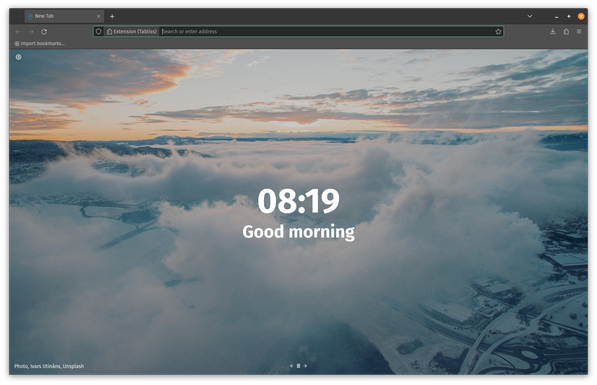Open a new tab with plus button

coord(112,16)
